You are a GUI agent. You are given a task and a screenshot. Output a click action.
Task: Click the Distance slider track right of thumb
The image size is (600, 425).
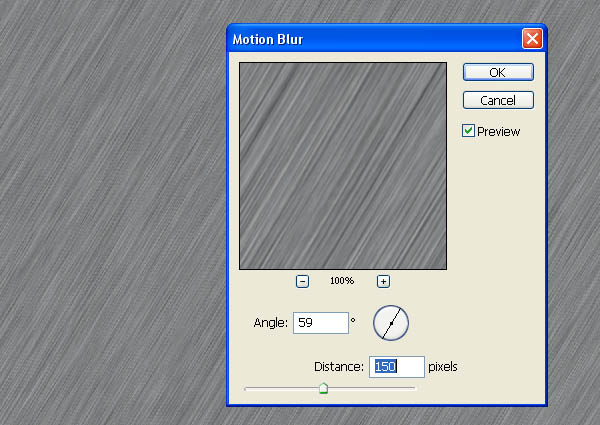click(x=371, y=388)
